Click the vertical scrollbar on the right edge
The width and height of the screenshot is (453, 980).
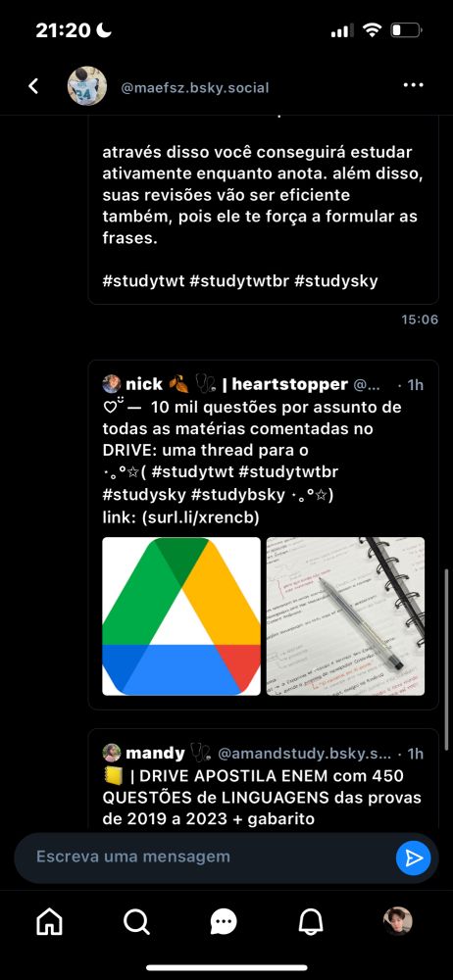click(445, 660)
